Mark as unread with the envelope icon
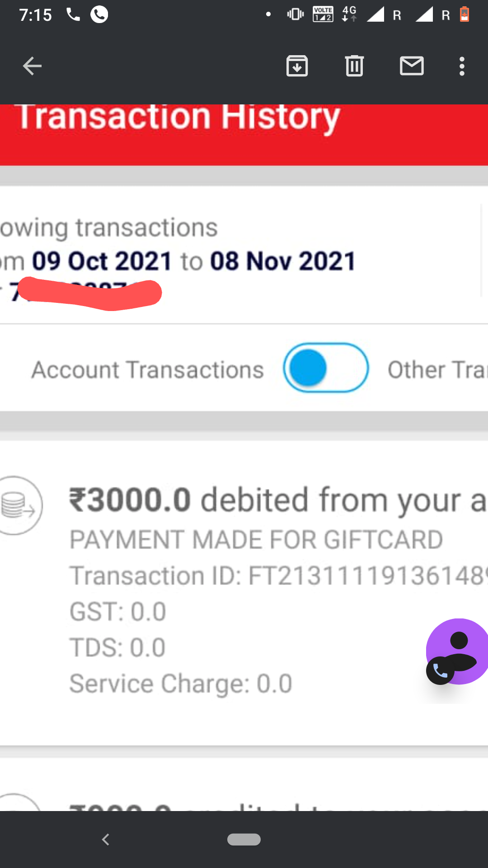Screen dimensions: 488x868 tap(412, 66)
